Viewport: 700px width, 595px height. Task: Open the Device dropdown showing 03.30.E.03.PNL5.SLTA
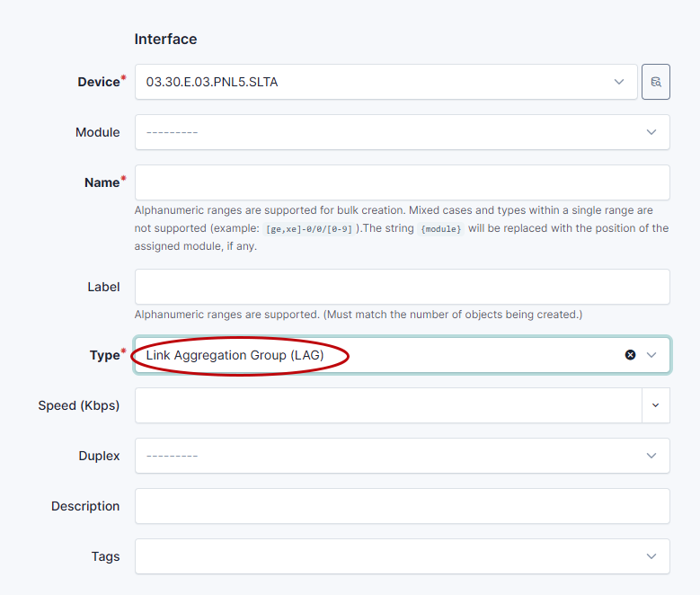point(368,82)
